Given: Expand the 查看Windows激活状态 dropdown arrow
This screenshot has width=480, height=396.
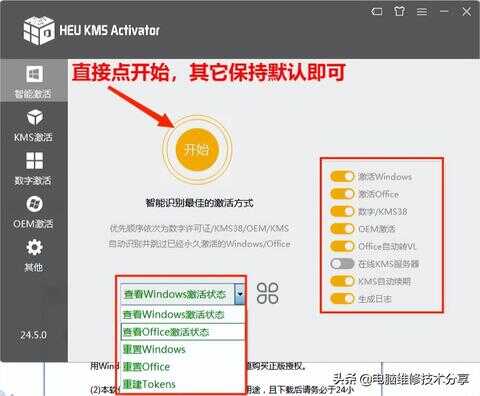Looking at the screenshot, I should pyautogui.click(x=240, y=294).
